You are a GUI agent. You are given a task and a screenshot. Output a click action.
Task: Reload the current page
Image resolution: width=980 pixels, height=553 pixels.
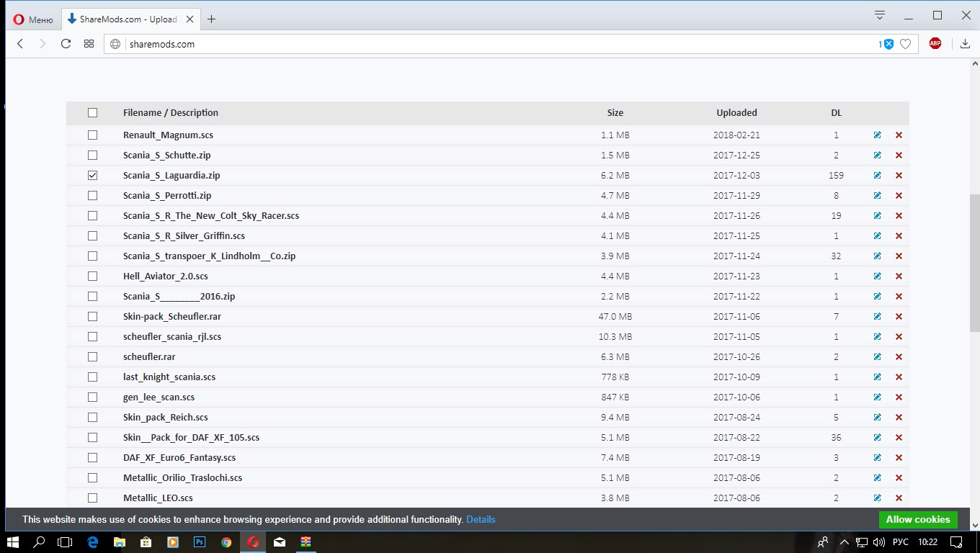click(x=66, y=44)
